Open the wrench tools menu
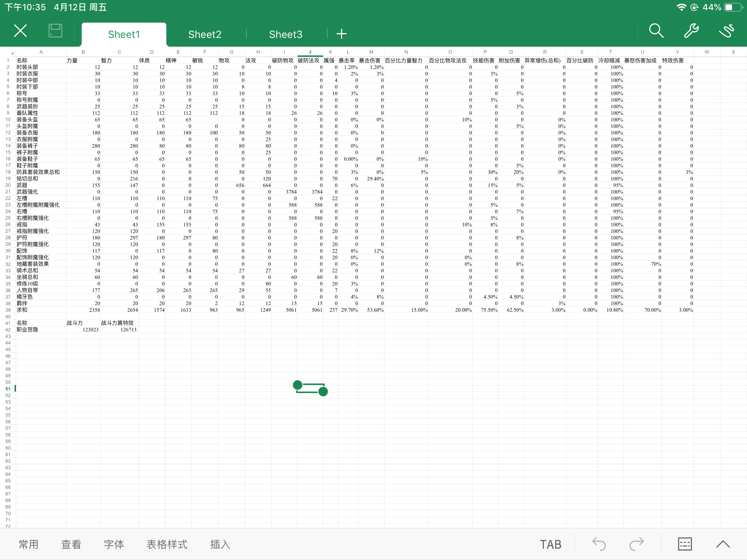This screenshot has width=747, height=560. pyautogui.click(x=691, y=31)
